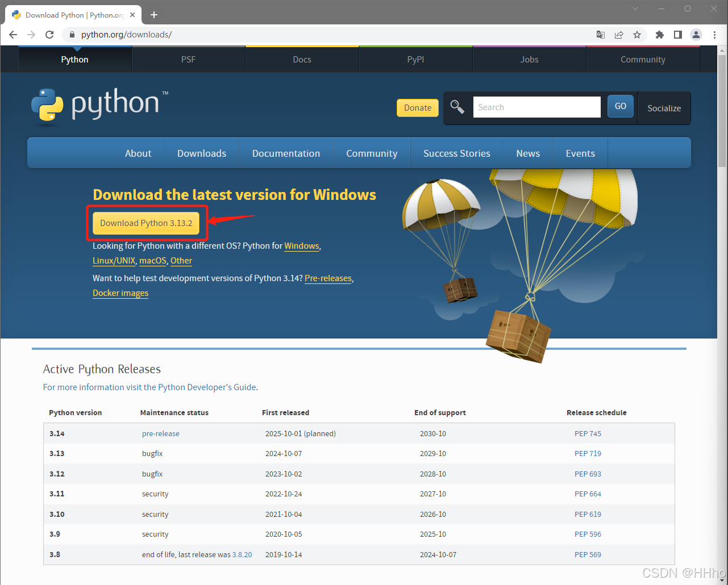
Task: Click the padlock icon before the URL
Action: [x=72, y=35]
